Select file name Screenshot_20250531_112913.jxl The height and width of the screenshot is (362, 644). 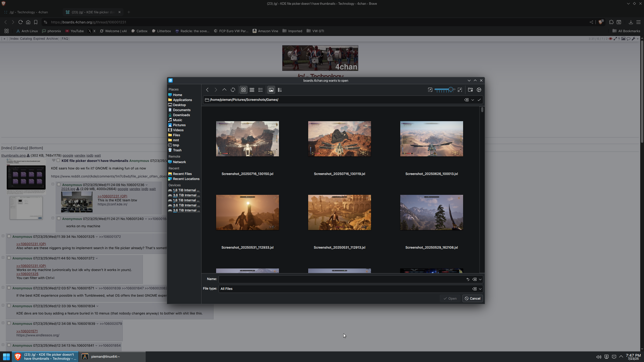click(339, 247)
